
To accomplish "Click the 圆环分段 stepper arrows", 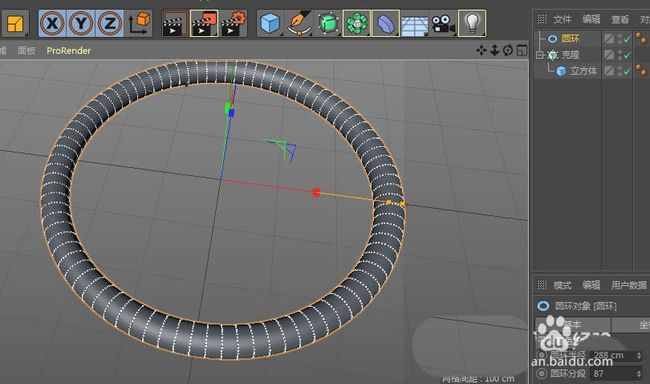I will (x=638, y=374).
